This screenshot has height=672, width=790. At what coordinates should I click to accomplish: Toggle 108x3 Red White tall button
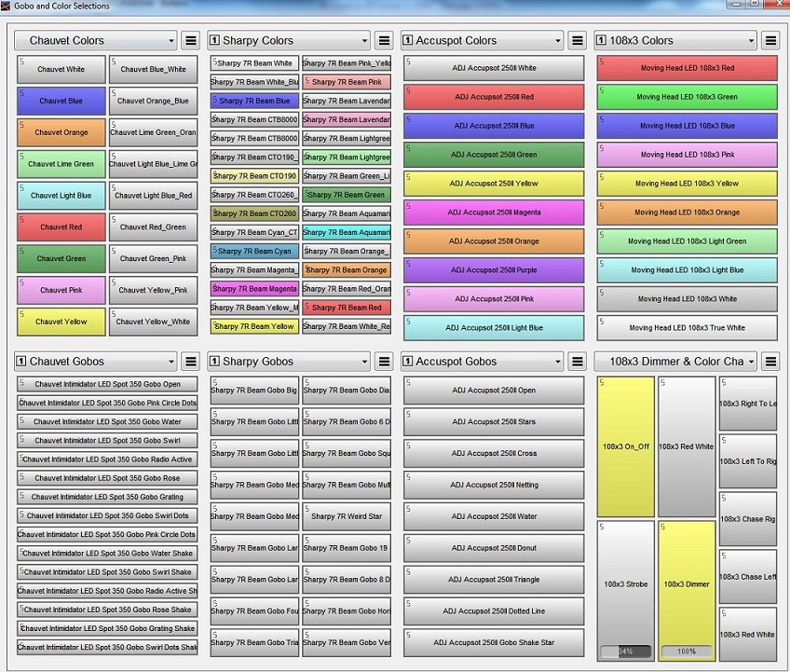tap(687, 446)
